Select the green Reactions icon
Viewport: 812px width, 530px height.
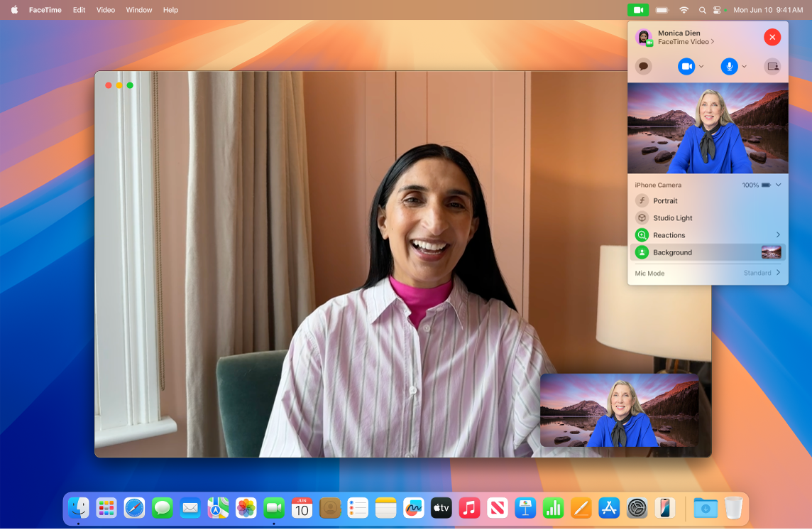642,234
